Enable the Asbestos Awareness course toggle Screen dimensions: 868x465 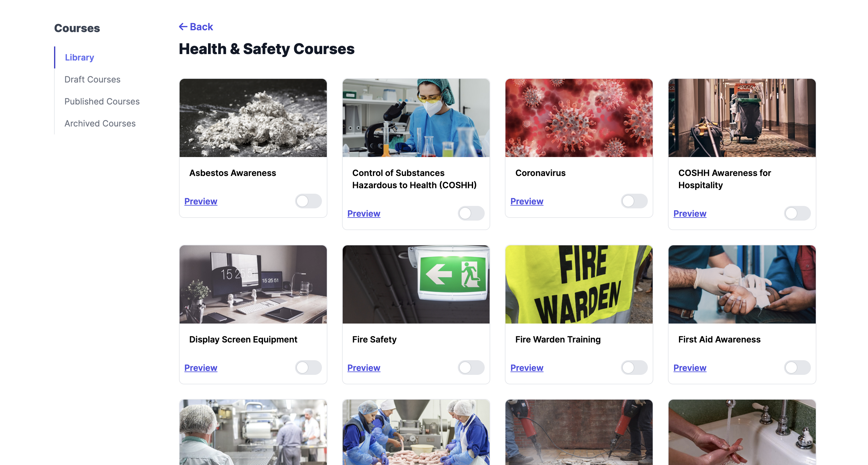[308, 201]
